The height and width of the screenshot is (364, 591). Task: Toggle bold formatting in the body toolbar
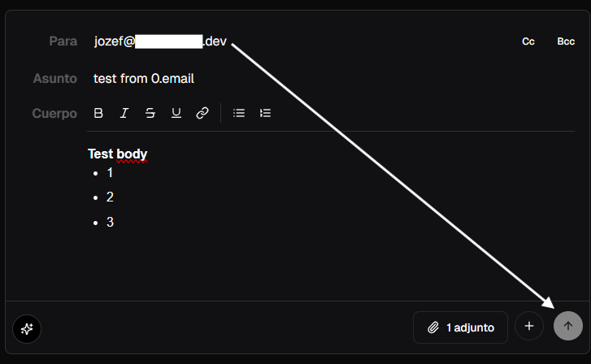coord(98,113)
